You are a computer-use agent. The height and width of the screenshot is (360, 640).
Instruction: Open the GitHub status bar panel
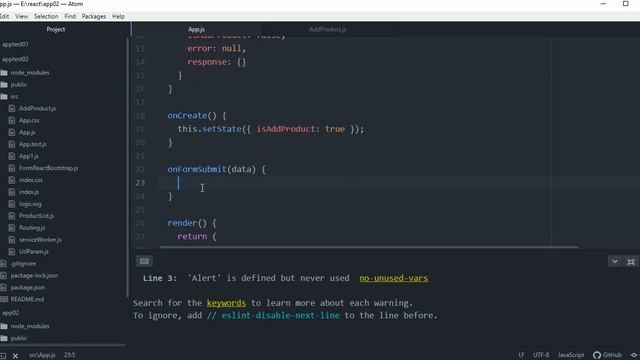click(607, 355)
